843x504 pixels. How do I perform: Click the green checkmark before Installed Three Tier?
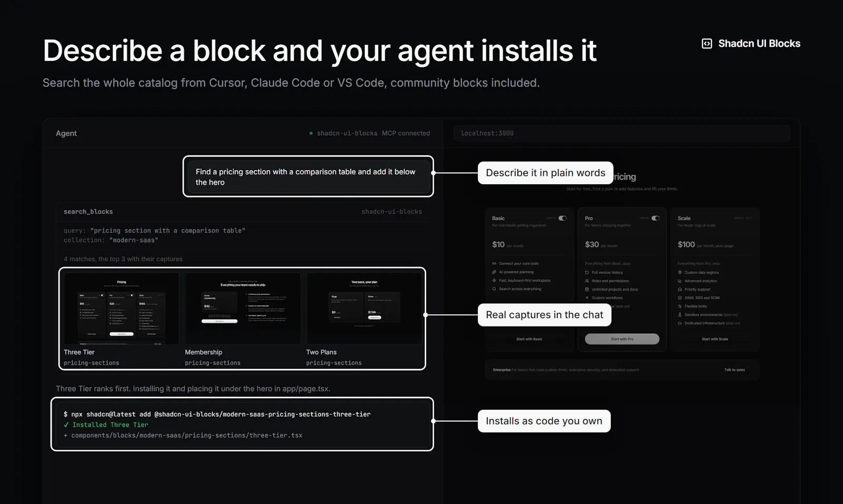click(66, 424)
